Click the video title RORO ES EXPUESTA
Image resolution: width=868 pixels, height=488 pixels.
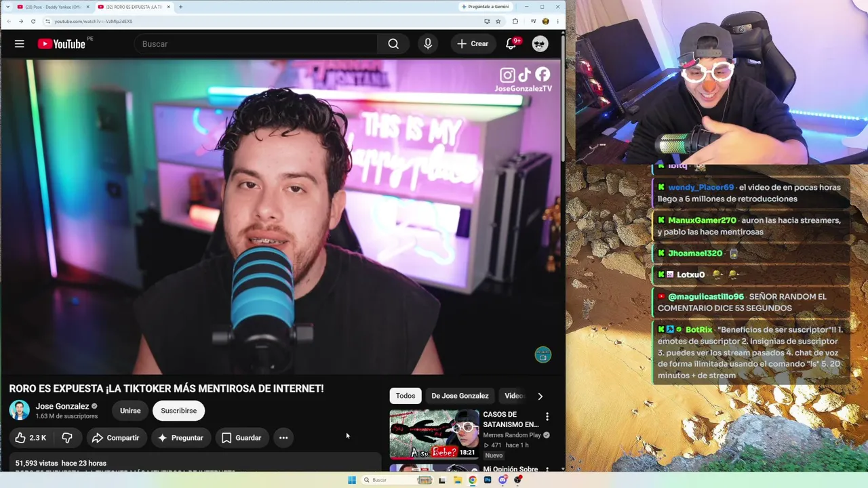pos(166,388)
